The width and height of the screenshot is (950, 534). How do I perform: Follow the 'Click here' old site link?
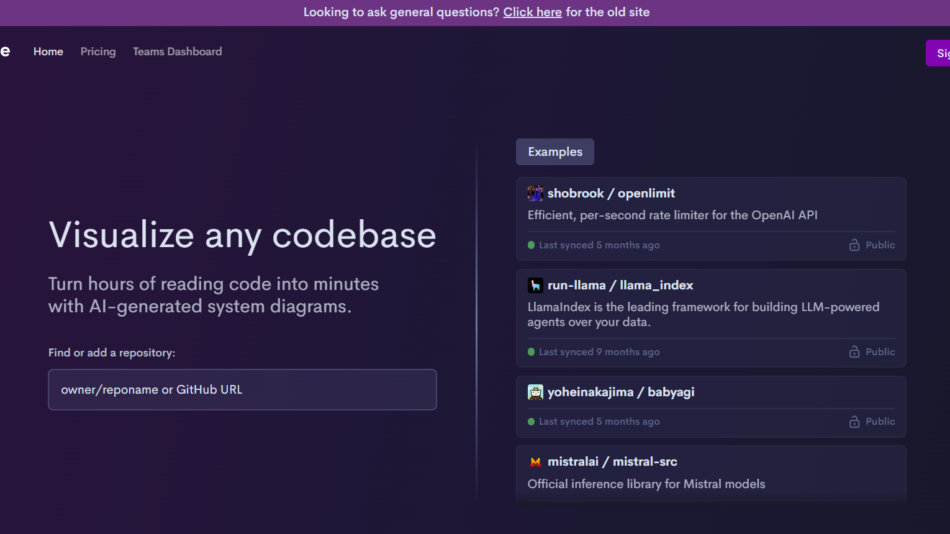coord(532,13)
